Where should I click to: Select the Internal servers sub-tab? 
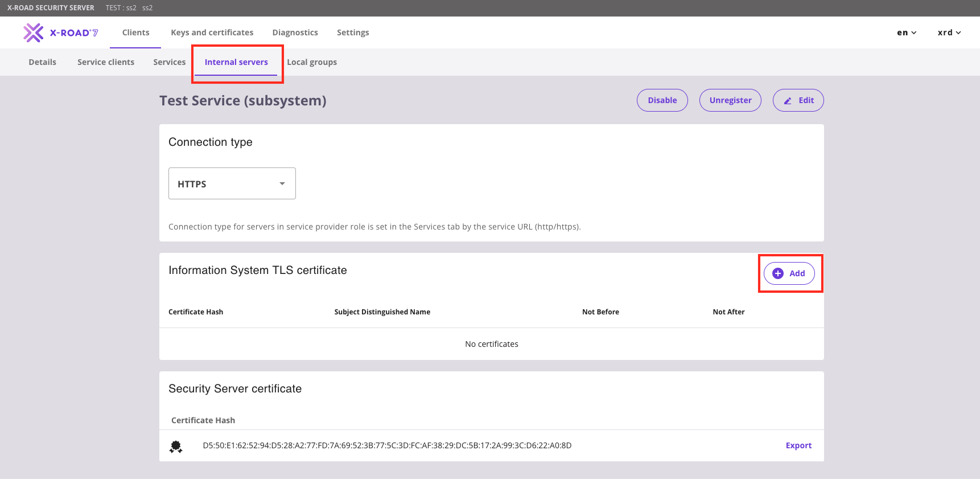coord(236,62)
